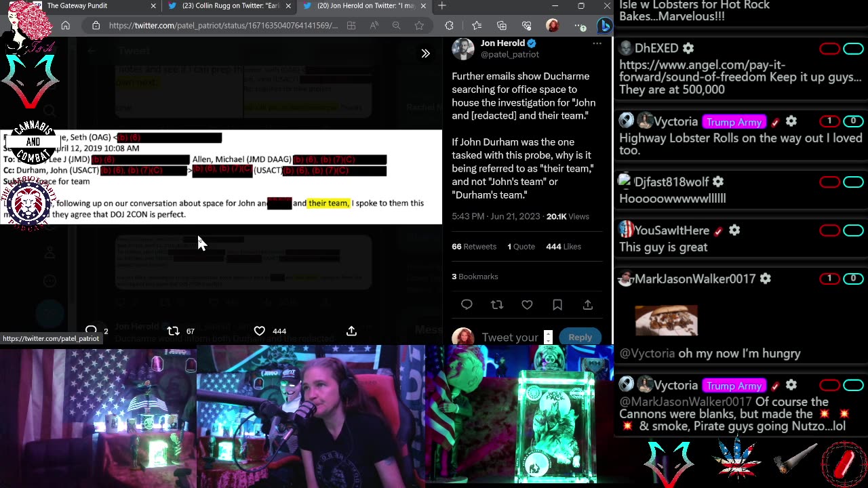The height and width of the screenshot is (488, 868).
Task: Gear icon on Vyctoria's Cannons message
Action: [x=791, y=385]
